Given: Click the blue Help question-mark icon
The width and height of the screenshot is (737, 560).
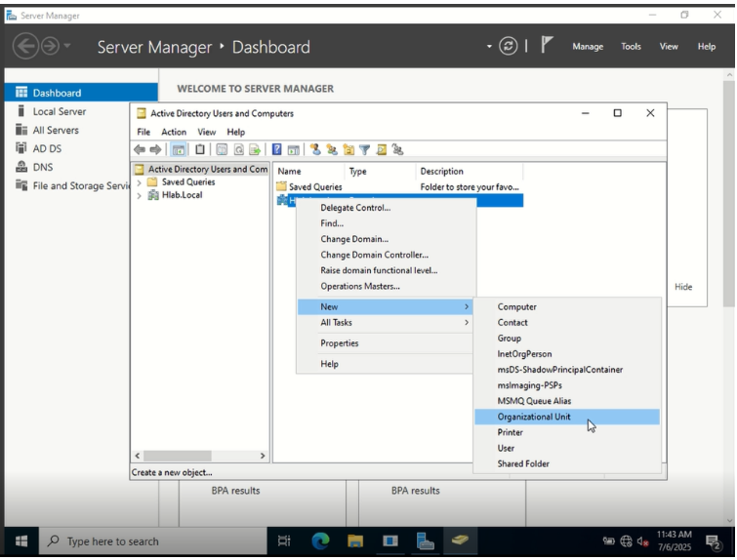Looking at the screenshot, I should [277, 150].
